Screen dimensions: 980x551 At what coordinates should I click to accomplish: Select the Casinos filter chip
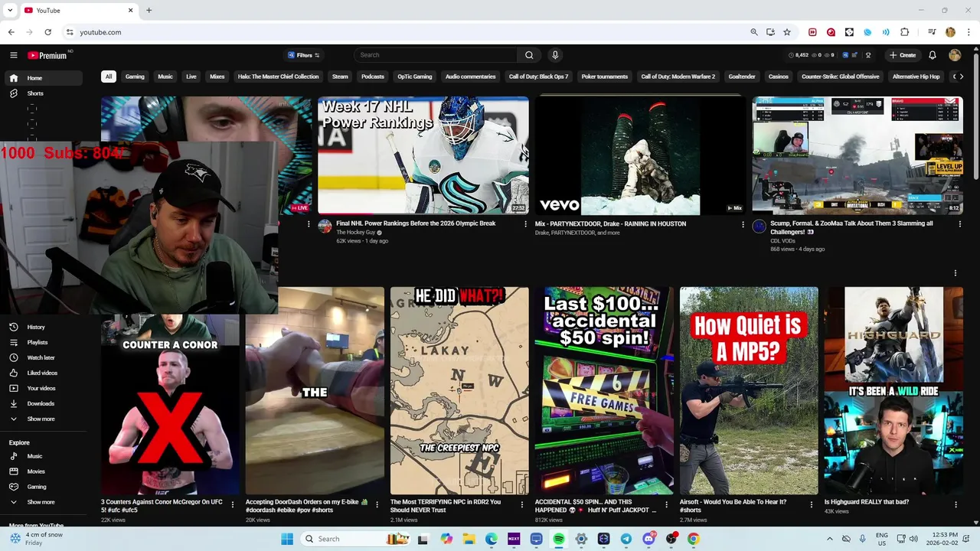coord(779,77)
